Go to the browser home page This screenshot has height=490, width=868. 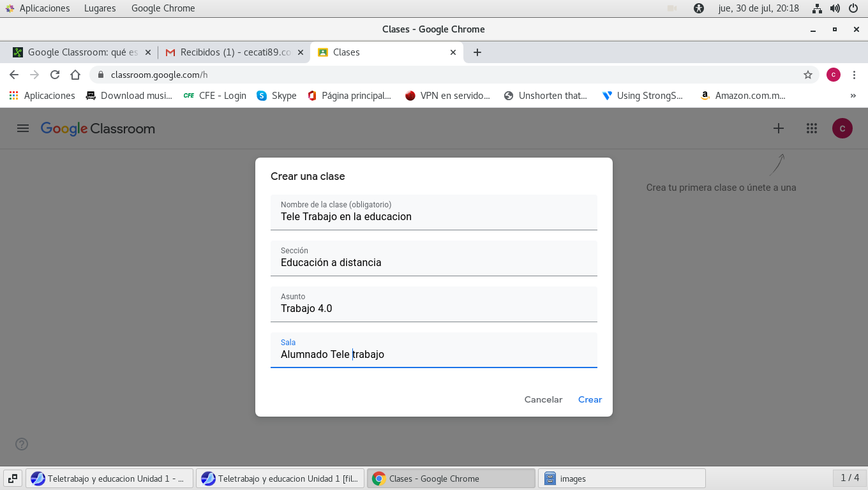(75, 75)
